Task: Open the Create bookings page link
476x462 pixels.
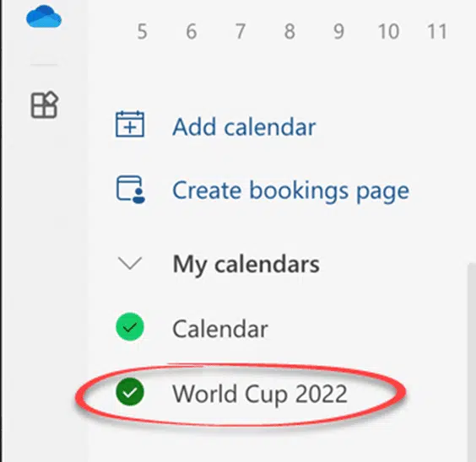Action: 290,191
